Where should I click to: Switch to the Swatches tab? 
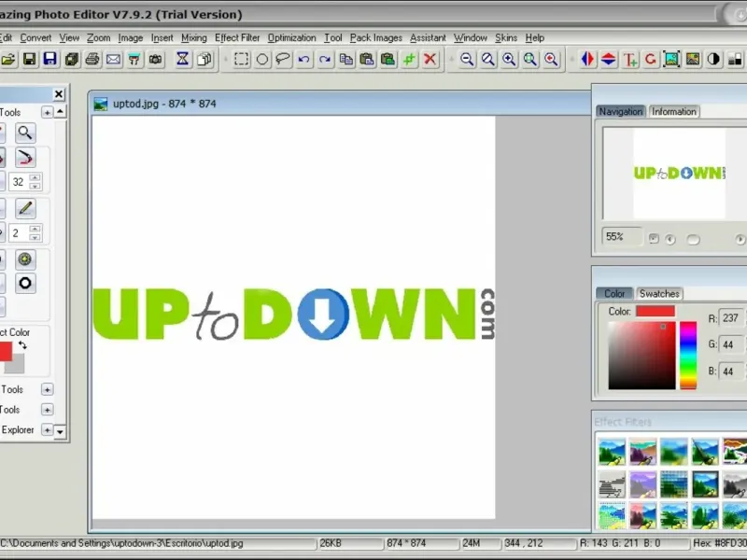(x=659, y=294)
